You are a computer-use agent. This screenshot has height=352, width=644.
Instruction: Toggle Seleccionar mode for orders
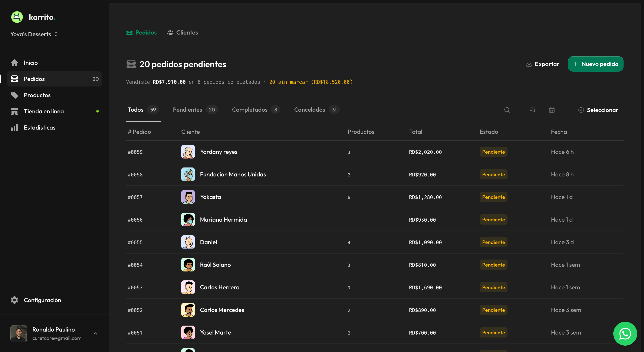(x=598, y=110)
